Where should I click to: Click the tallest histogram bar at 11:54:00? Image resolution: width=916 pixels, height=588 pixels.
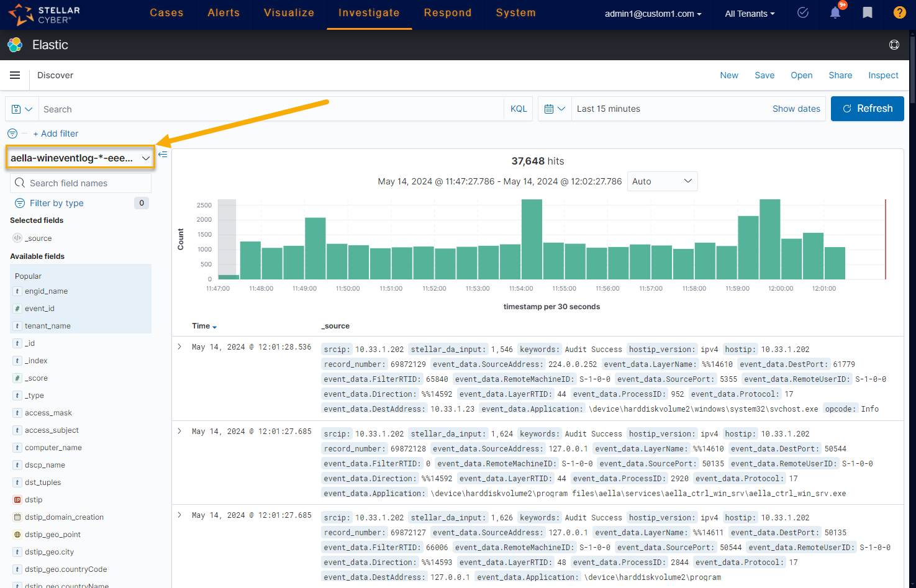tap(532, 239)
